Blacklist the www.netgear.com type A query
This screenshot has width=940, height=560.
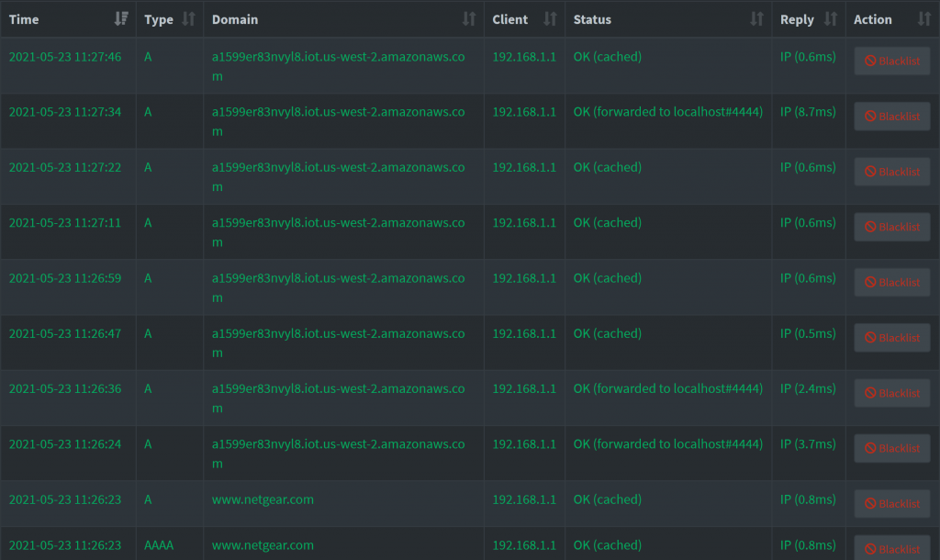click(892, 504)
